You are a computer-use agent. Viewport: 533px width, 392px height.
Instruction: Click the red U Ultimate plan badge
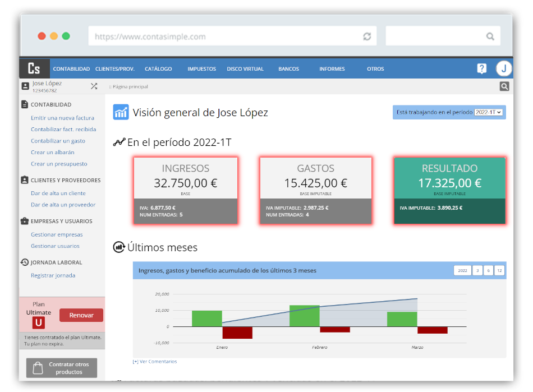click(x=38, y=322)
